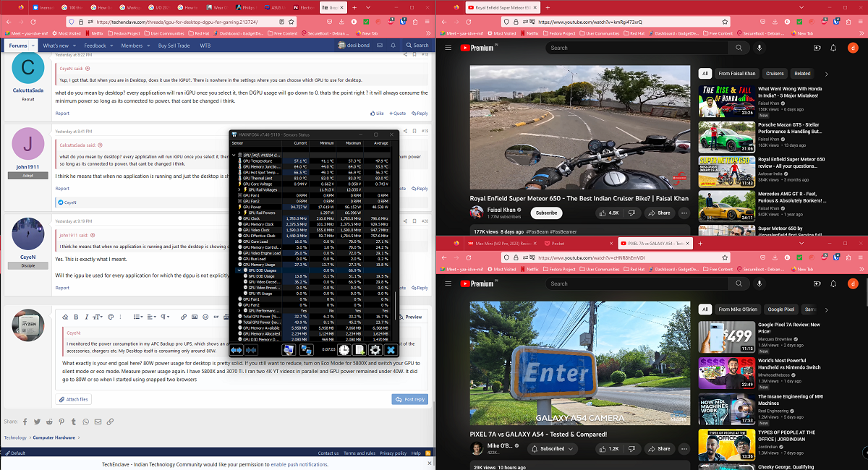868x470 pixels.
Task: Open smilies picker in reply editor
Action: pyautogui.click(x=204, y=317)
